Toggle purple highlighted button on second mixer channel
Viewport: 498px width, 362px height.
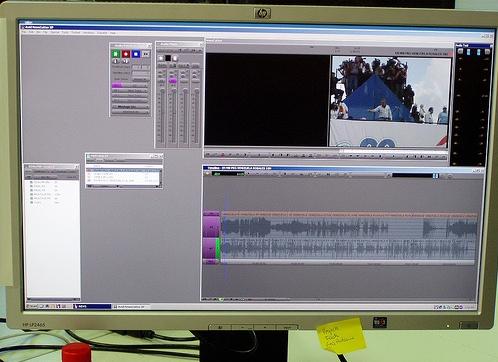pos(173,81)
